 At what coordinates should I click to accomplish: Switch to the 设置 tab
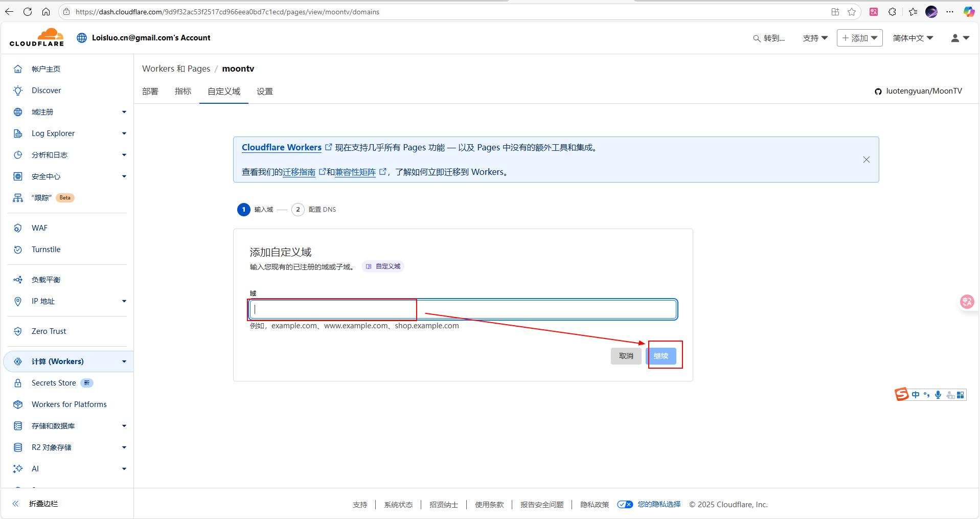coord(265,92)
